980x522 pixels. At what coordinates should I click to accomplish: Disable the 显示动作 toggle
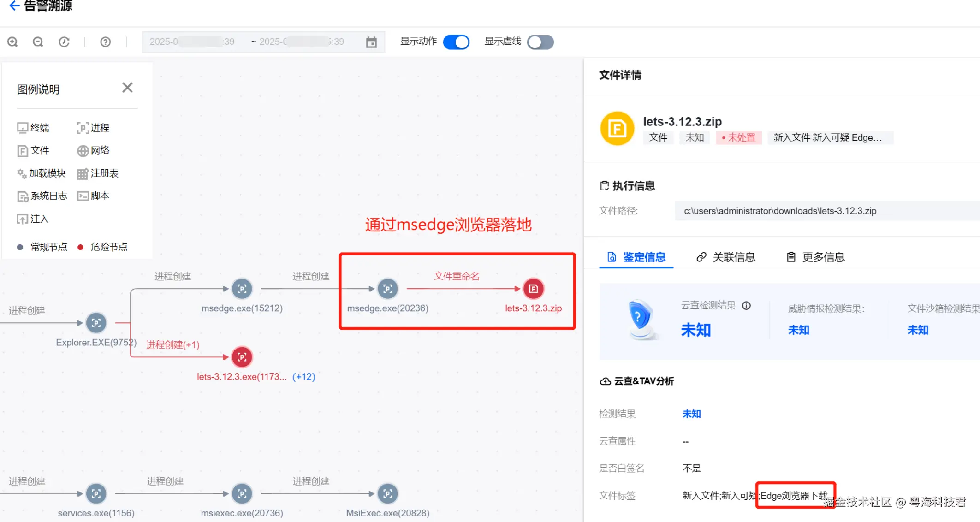[x=456, y=42]
